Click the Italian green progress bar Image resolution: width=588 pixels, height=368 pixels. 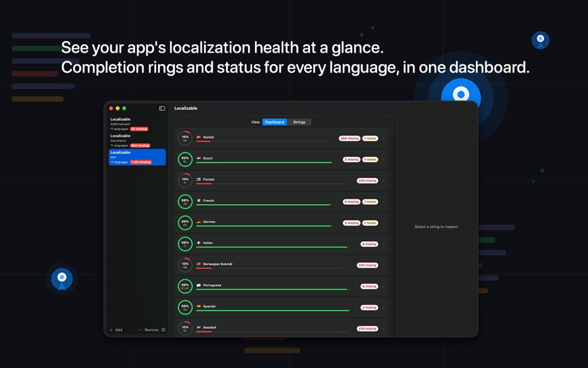point(272,247)
